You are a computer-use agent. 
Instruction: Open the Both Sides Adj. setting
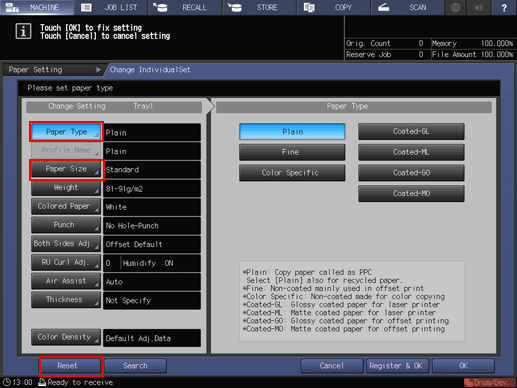coord(66,244)
